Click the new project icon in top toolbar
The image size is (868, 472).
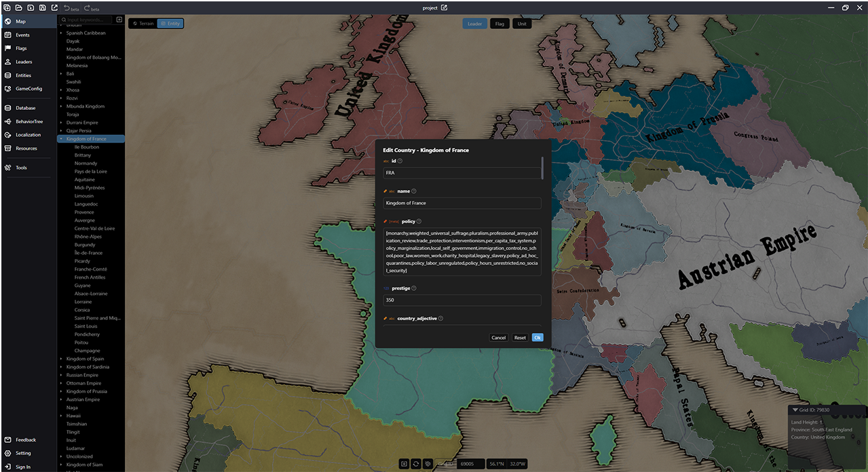[7, 7]
